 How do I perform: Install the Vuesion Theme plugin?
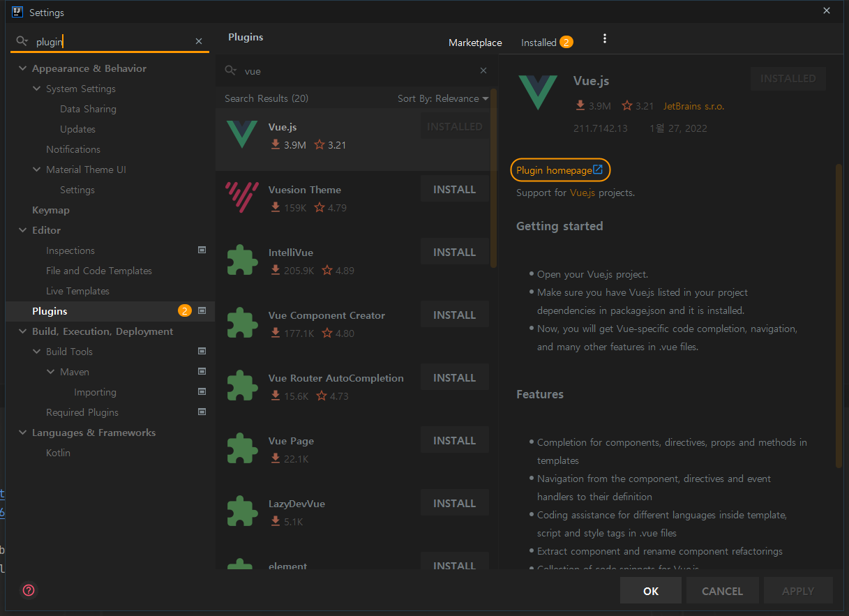pyautogui.click(x=454, y=189)
